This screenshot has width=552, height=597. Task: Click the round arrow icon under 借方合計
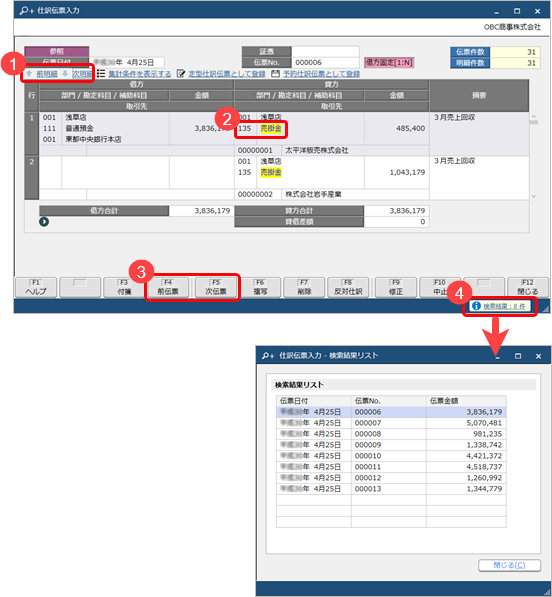(x=44, y=222)
